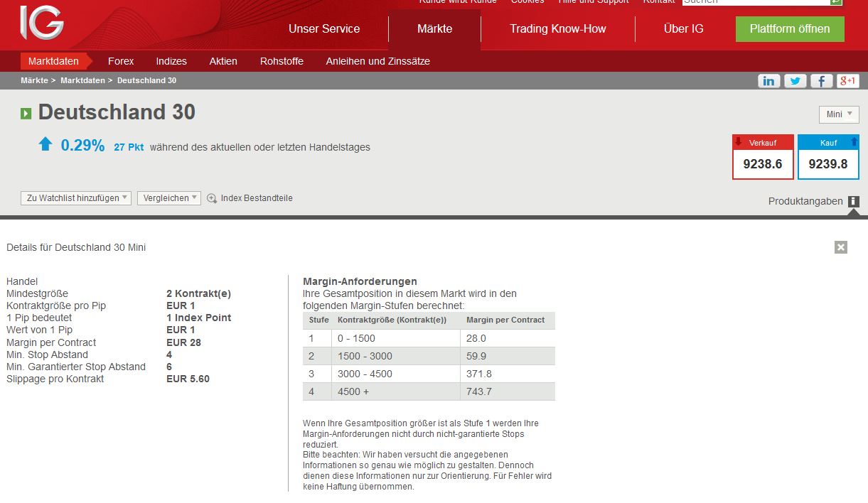This screenshot has height=503, width=868.
Task: Open the Unser Service menu
Action: coord(324,29)
